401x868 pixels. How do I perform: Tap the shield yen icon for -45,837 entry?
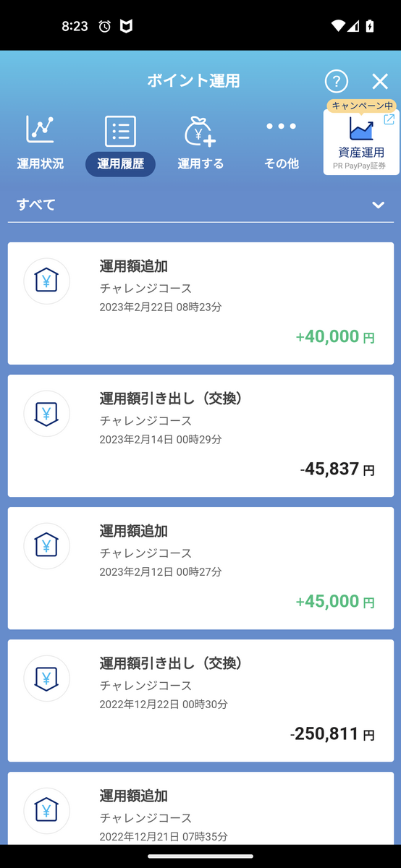point(46,414)
